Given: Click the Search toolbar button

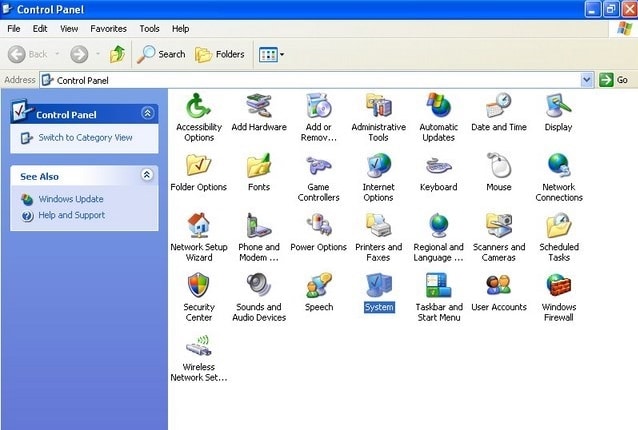Looking at the screenshot, I should [161, 54].
